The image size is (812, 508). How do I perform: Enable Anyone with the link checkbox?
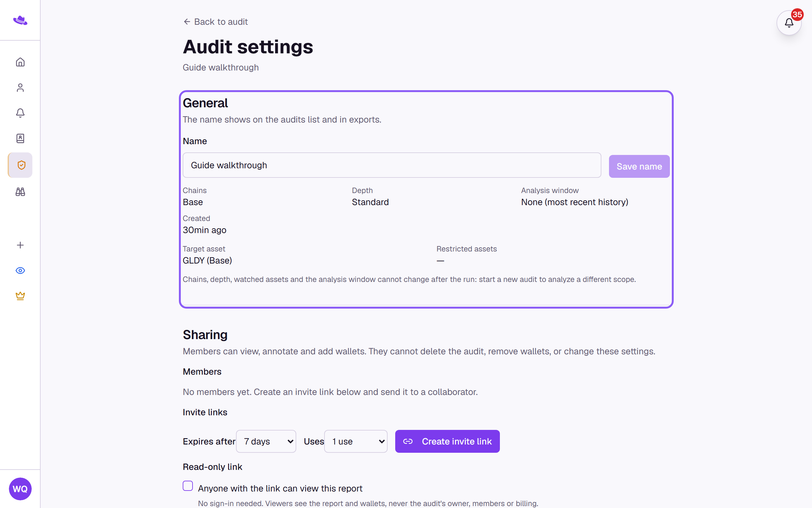click(x=188, y=486)
